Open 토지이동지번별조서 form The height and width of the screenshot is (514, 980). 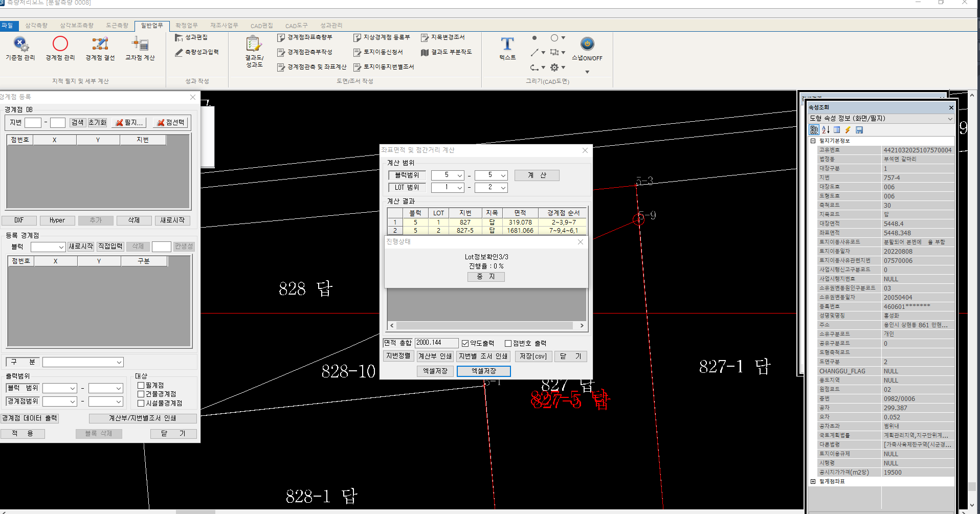coord(384,67)
